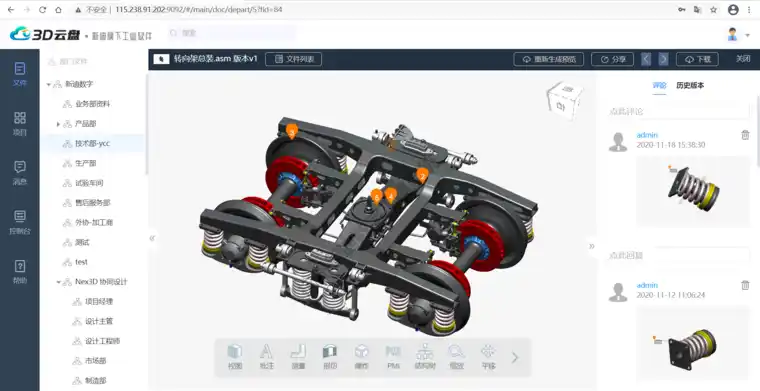Open the 结构树 structure tree tool
Image resolution: width=760 pixels, height=391 pixels.
coord(425,357)
